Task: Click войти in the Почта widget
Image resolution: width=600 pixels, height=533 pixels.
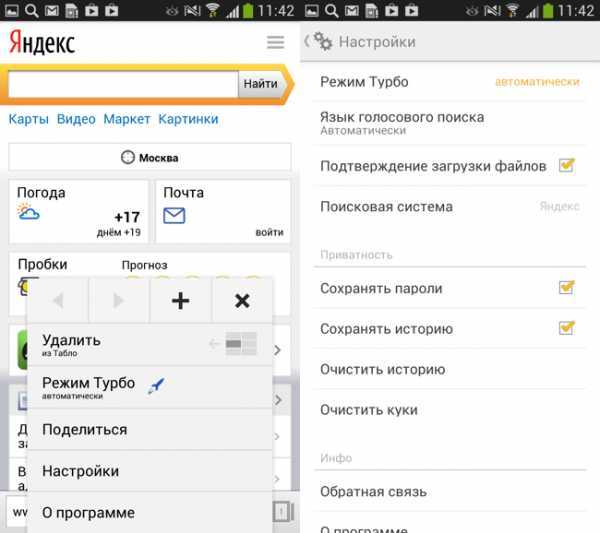Action: click(x=269, y=232)
